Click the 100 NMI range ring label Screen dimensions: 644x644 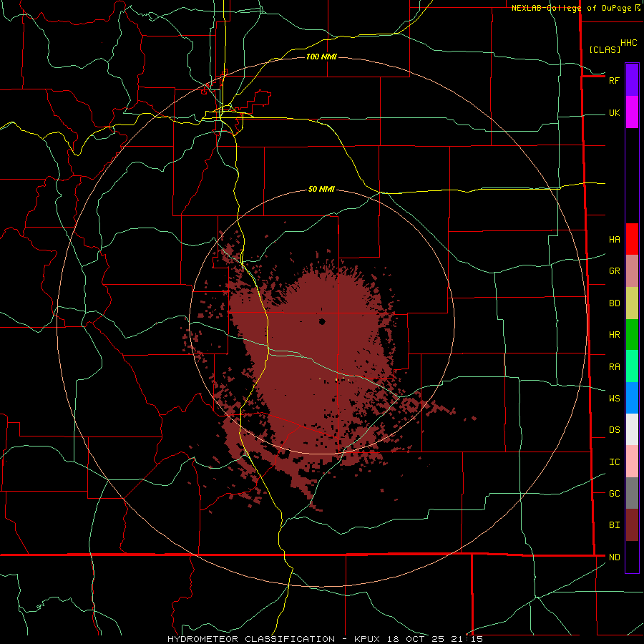pyautogui.click(x=321, y=57)
